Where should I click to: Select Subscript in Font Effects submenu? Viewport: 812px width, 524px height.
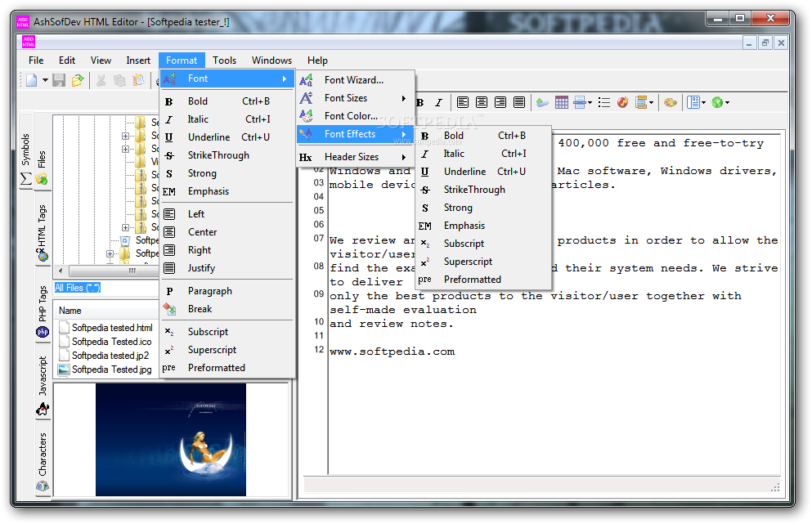click(482, 244)
